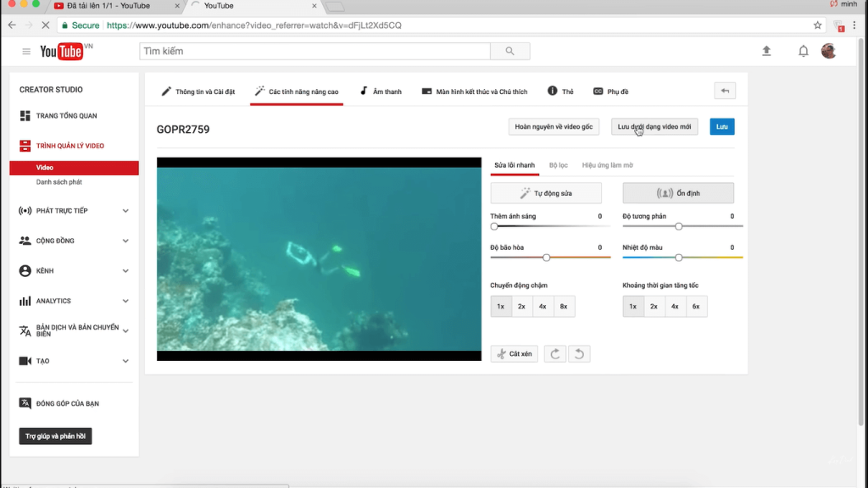Rotate the video right

pyautogui.click(x=555, y=353)
